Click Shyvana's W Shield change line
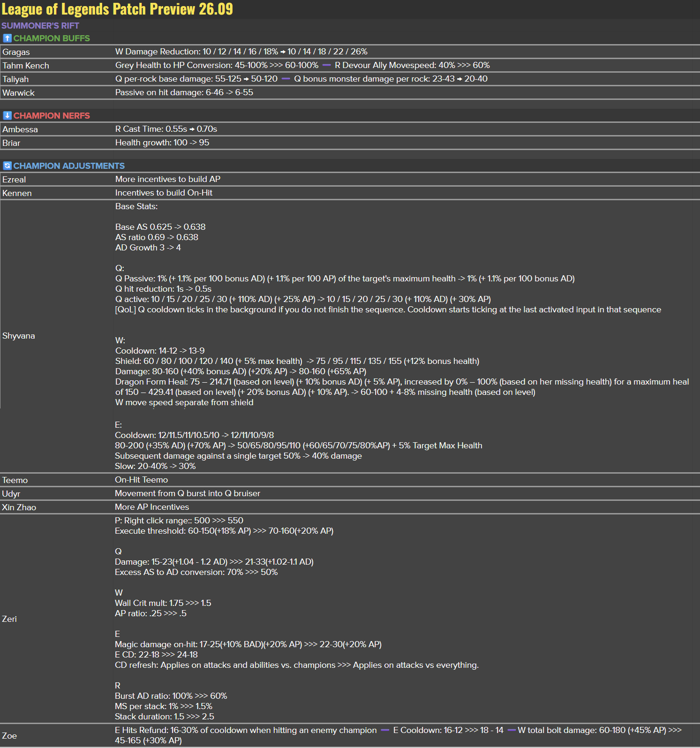The height and width of the screenshot is (748, 700). pyautogui.click(x=297, y=361)
